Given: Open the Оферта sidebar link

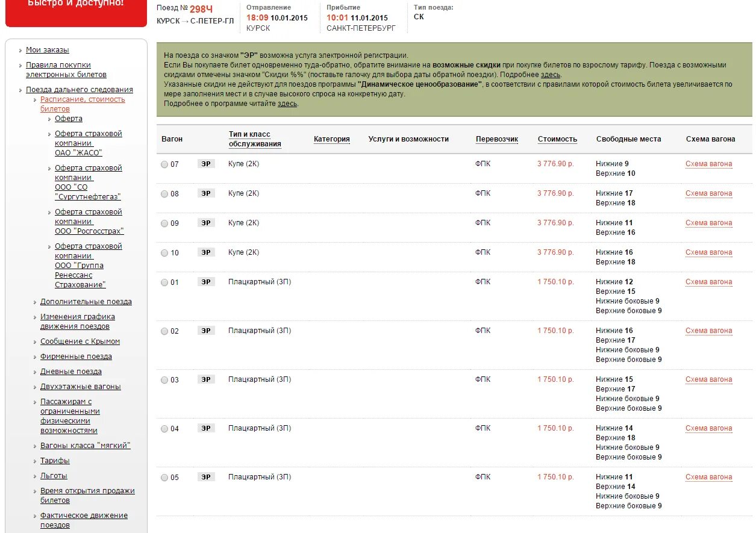Looking at the screenshot, I should click(x=69, y=119).
